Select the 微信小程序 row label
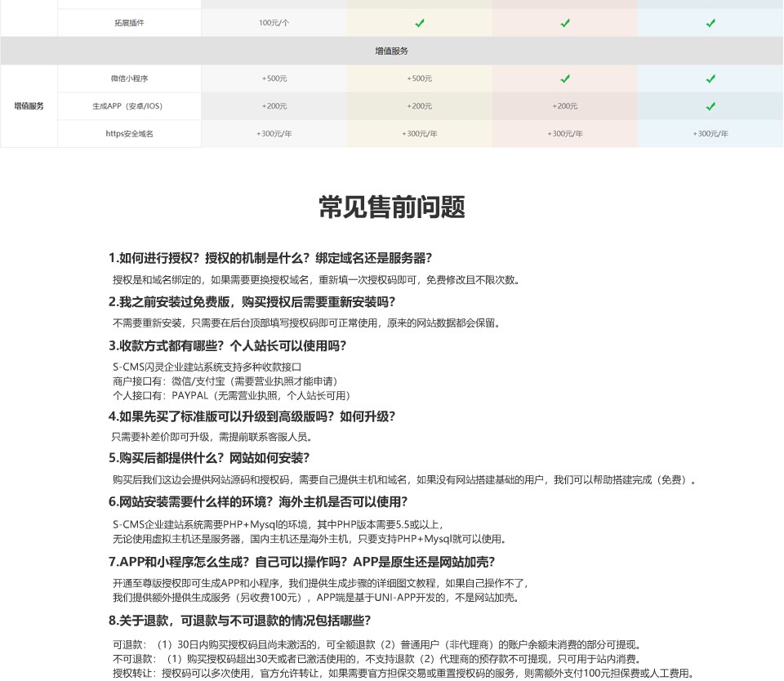Image resolution: width=784 pixels, height=681 pixels. click(130, 78)
